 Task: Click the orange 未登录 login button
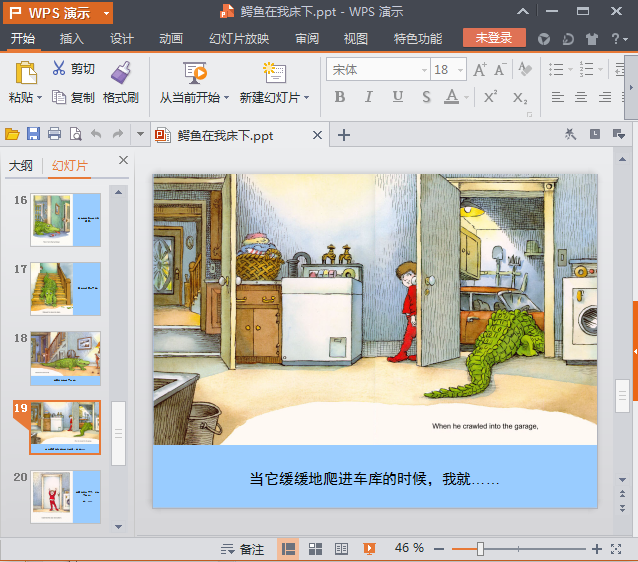(x=494, y=38)
